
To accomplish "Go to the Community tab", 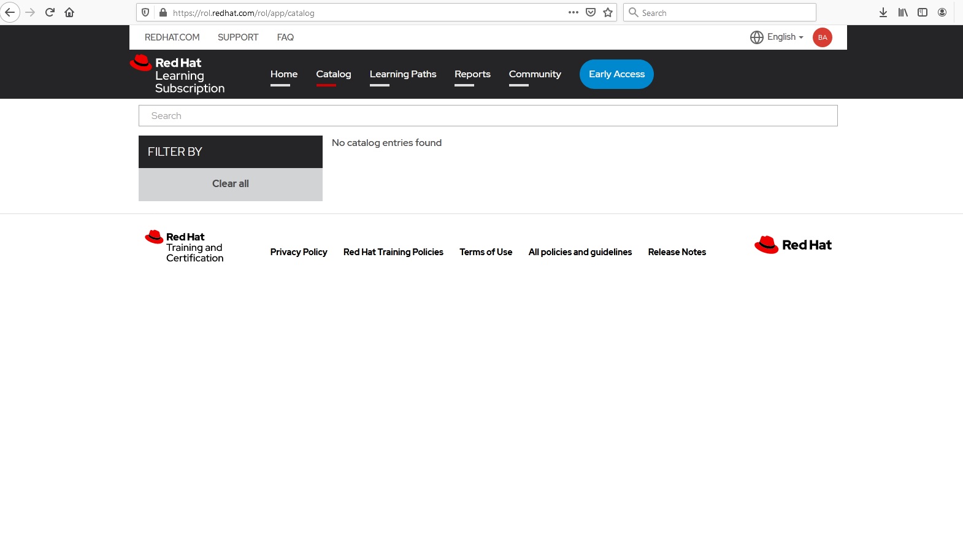I will [x=535, y=74].
